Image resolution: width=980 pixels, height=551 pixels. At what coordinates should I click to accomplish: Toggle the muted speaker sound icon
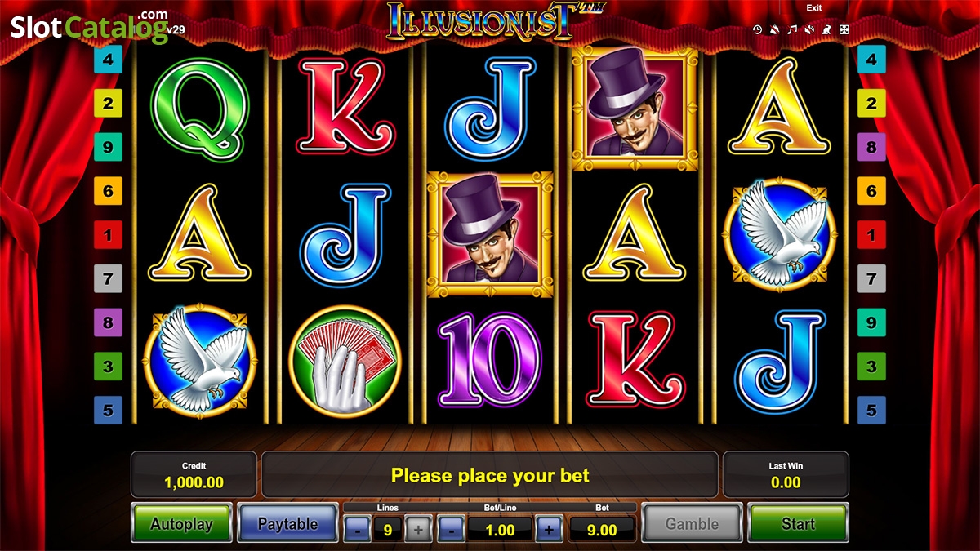click(x=809, y=30)
